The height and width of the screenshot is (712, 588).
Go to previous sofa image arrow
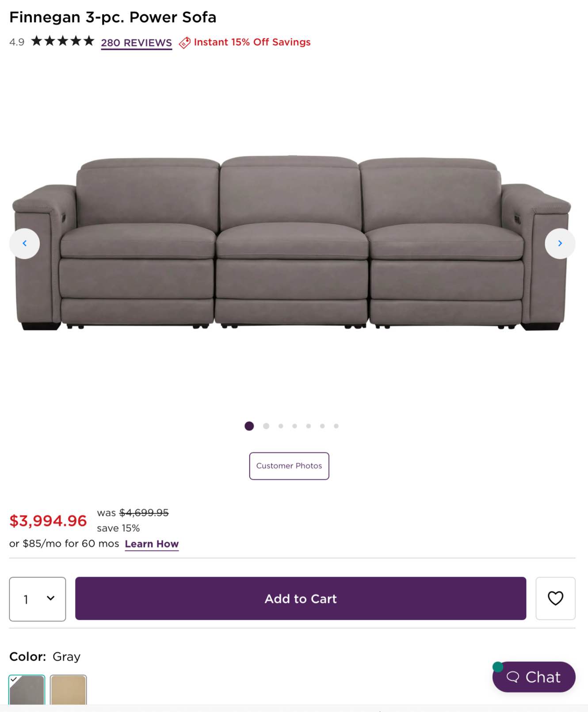click(x=25, y=244)
